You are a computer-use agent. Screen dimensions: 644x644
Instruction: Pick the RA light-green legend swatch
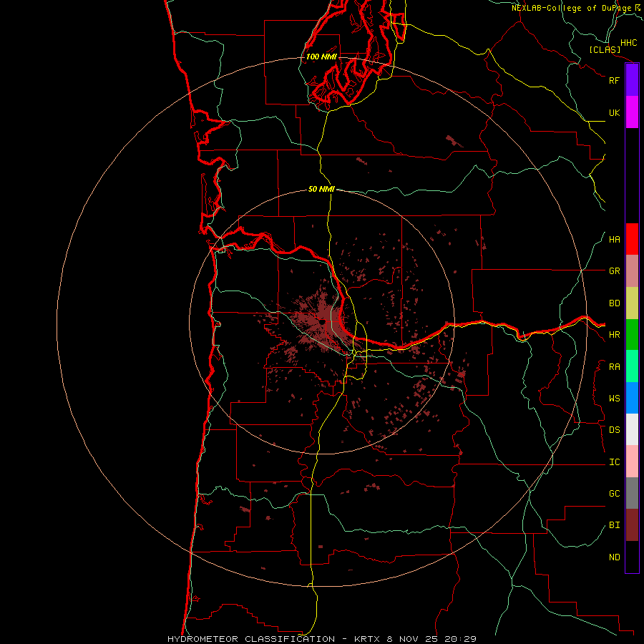point(632,366)
